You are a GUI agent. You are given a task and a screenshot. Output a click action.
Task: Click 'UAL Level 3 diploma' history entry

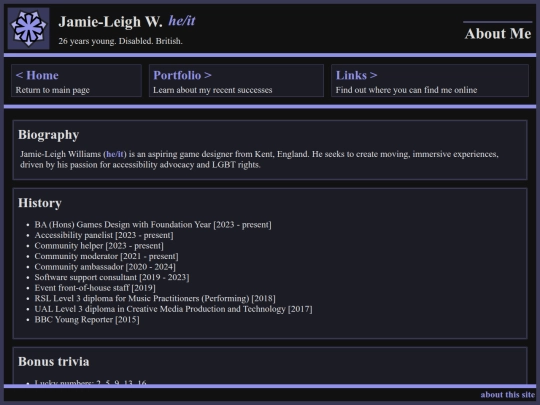tap(173, 309)
